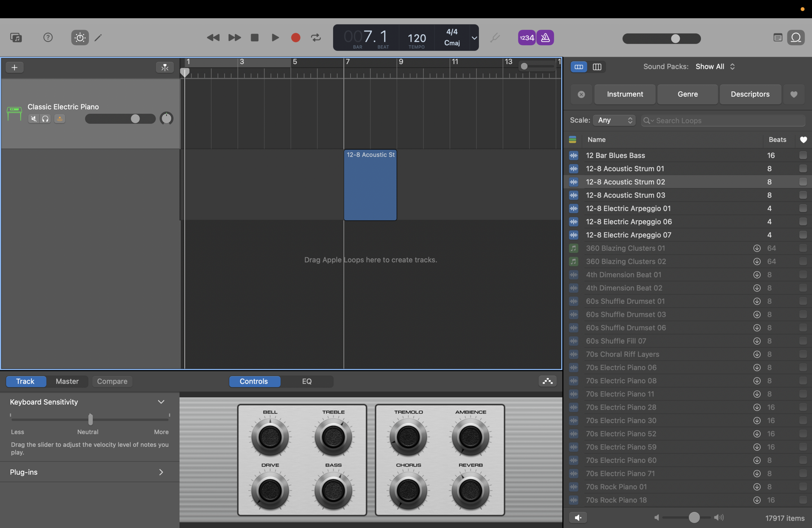Solo the track with headphone icon
Screen dimensions: 812x528
coord(45,119)
